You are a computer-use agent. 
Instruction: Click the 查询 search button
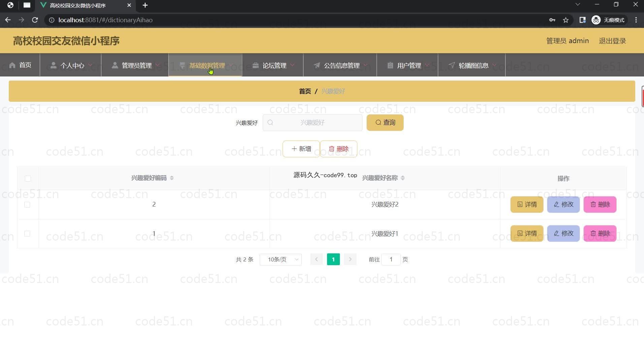pyautogui.click(x=385, y=122)
